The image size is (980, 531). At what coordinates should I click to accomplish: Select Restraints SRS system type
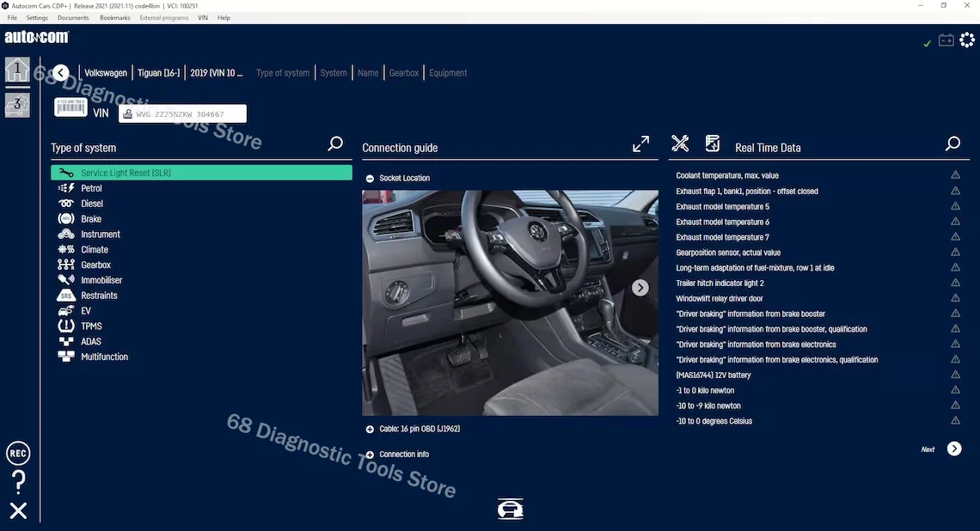tap(99, 296)
